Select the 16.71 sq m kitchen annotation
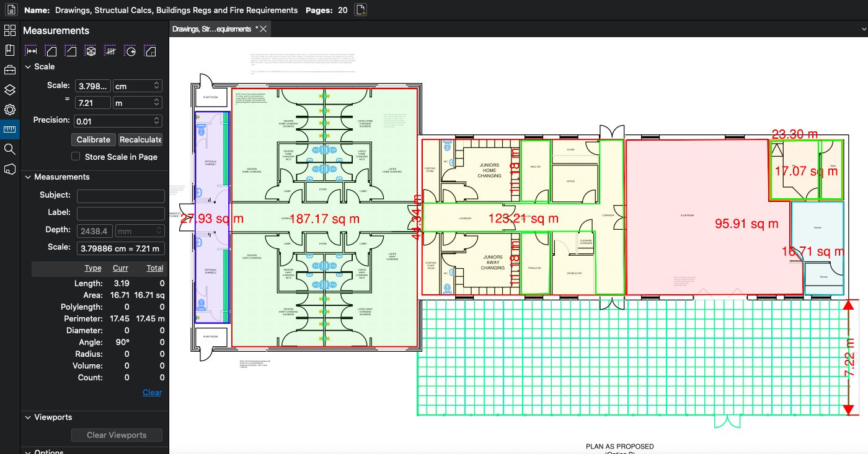The width and height of the screenshot is (868, 454). pos(813,251)
